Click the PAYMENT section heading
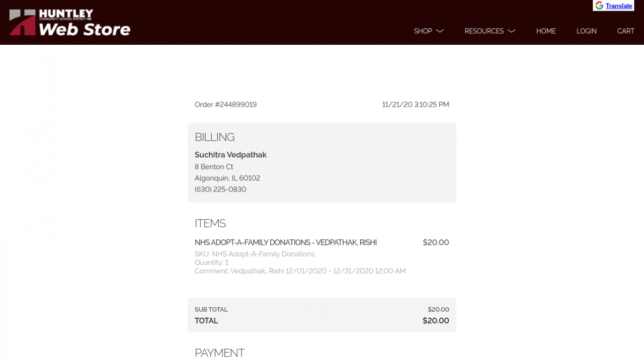Screen dimensions: 644x362 [x=219, y=353]
